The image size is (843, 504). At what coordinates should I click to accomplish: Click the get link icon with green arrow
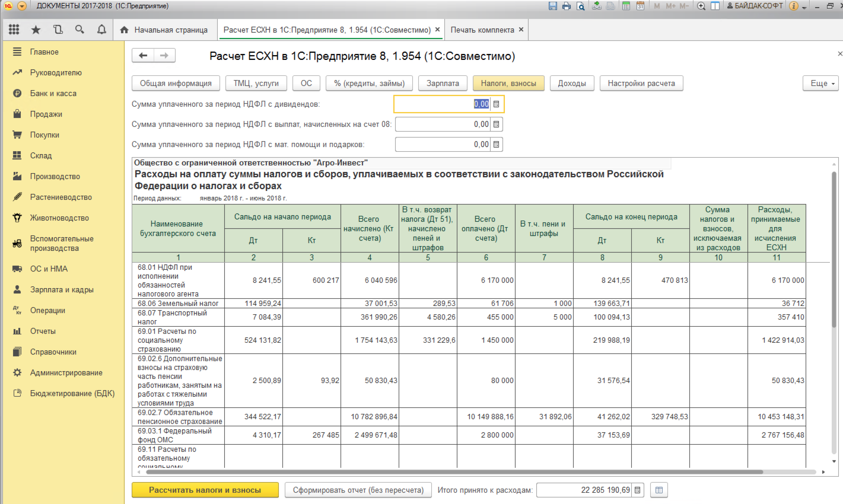[597, 6]
